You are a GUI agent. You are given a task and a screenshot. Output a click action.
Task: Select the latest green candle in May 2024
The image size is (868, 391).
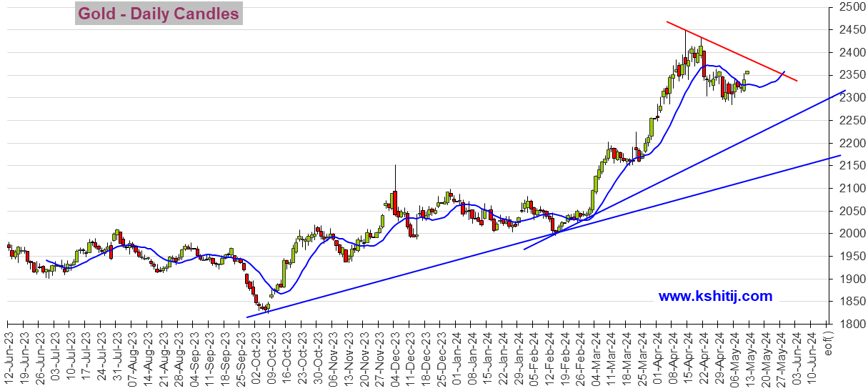point(747,72)
